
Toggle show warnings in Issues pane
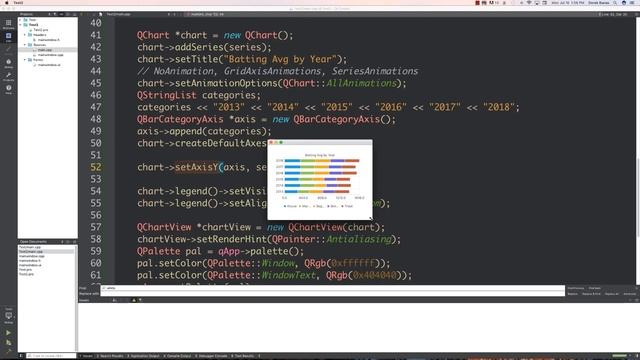point(133,300)
